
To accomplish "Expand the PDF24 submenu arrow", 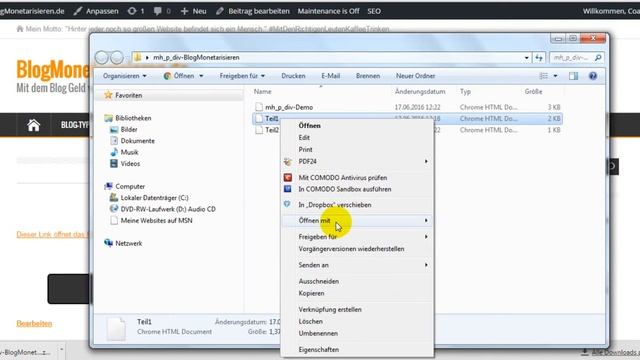I will point(426,161).
